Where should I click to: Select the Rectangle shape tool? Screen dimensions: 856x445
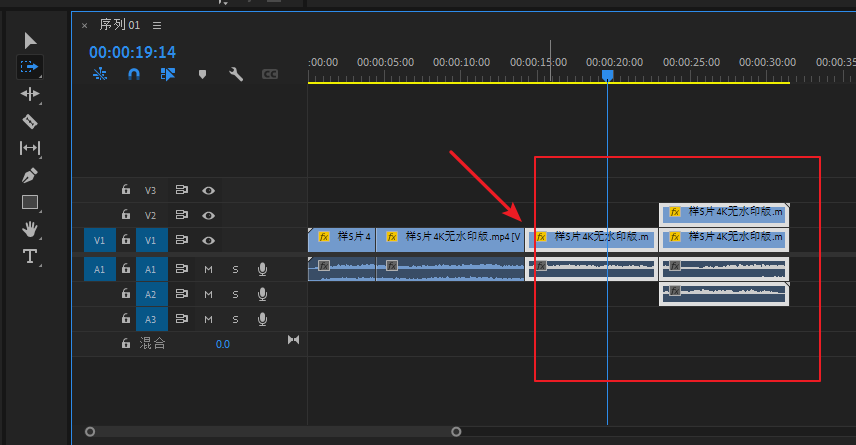coord(30,202)
